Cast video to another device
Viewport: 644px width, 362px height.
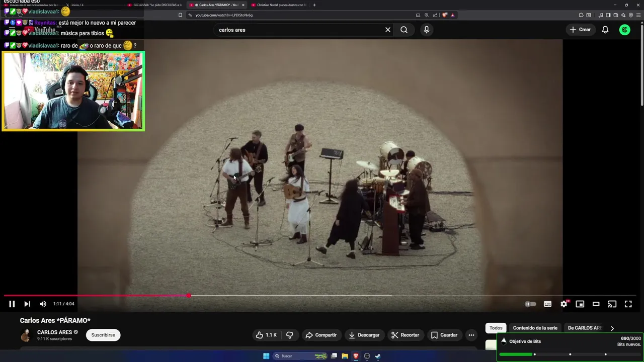click(612, 304)
